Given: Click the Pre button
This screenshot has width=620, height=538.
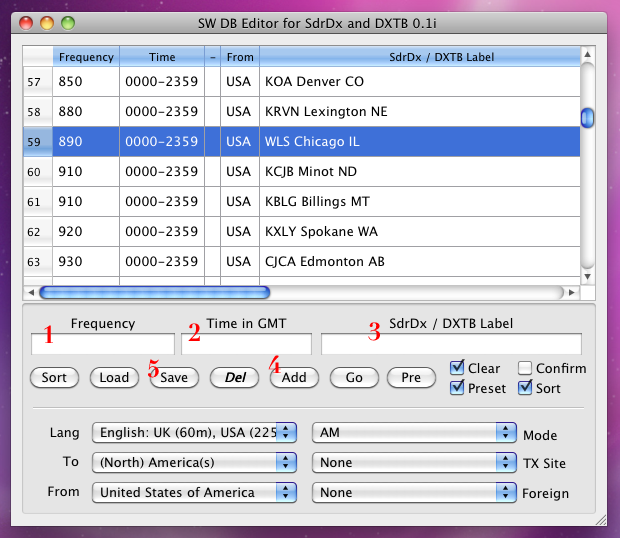Looking at the screenshot, I should [x=411, y=378].
